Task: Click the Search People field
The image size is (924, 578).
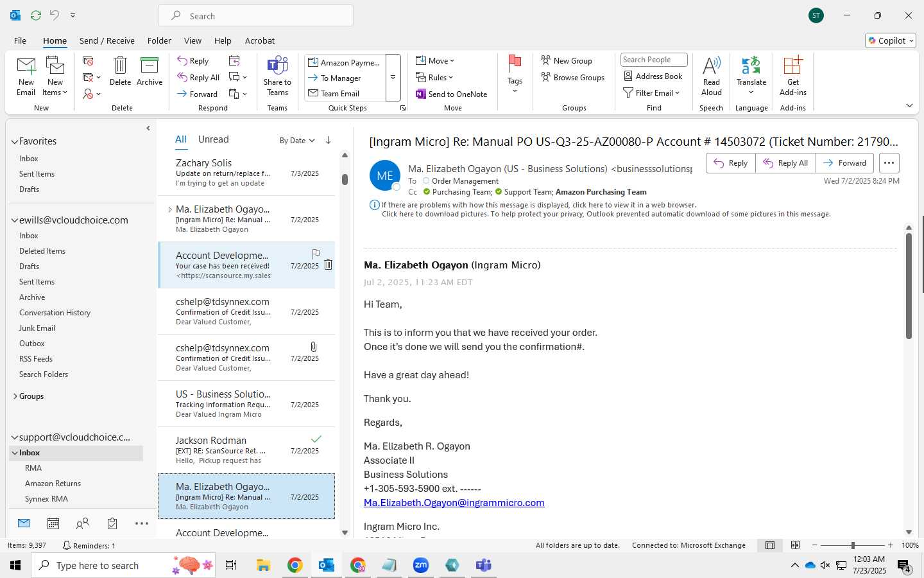Action: (x=654, y=60)
